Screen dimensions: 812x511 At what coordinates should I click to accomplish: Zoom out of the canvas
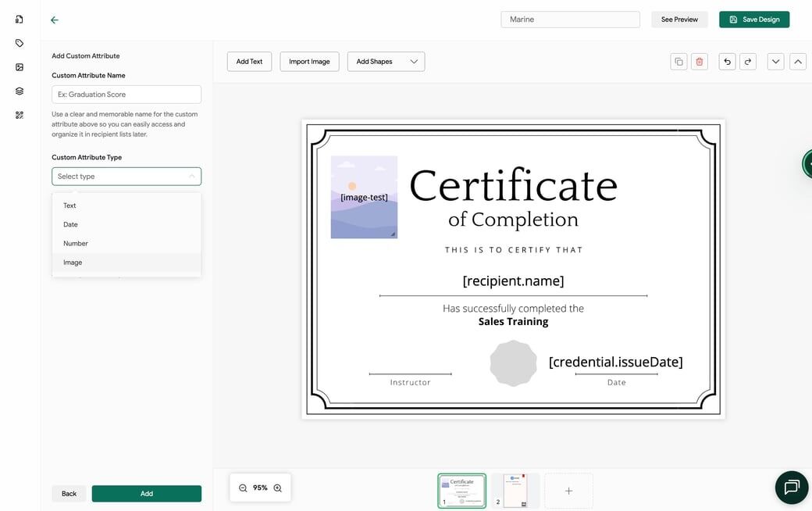[x=243, y=488]
